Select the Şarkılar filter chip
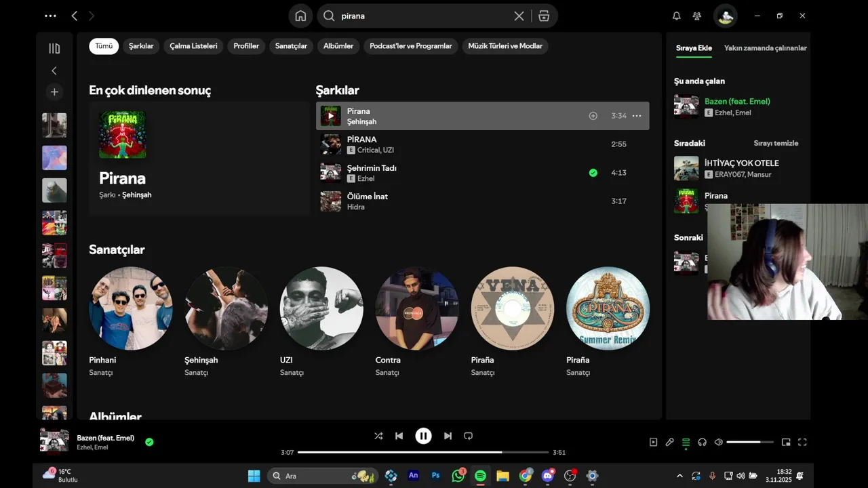The image size is (868, 488). (x=141, y=46)
